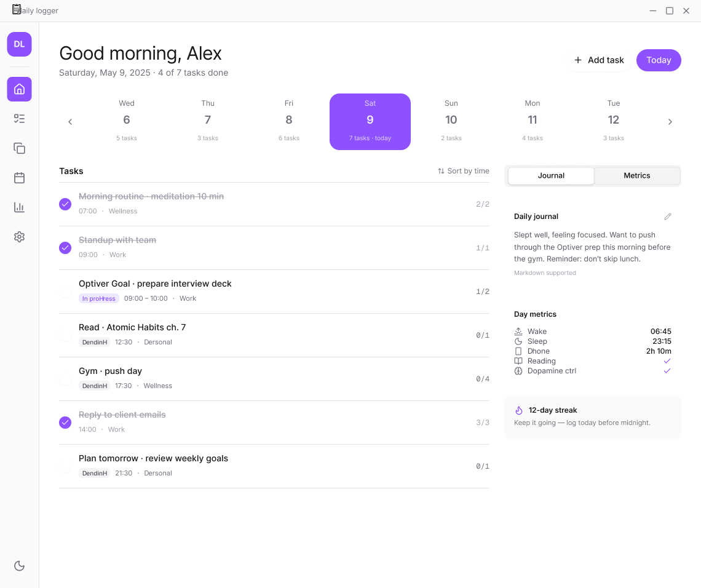Open the Gym · push day task title
This screenshot has width=701, height=588.
click(x=111, y=371)
